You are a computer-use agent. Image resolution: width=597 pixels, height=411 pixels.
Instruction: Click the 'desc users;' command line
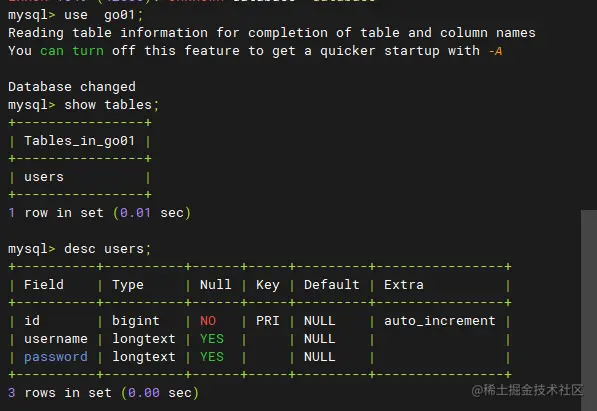click(79, 249)
